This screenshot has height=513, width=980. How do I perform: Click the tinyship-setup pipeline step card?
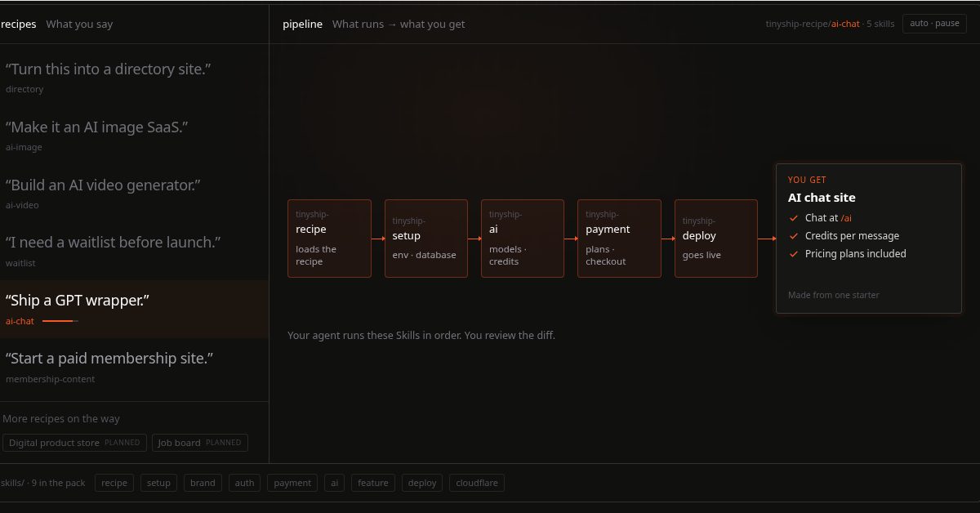[x=426, y=239]
